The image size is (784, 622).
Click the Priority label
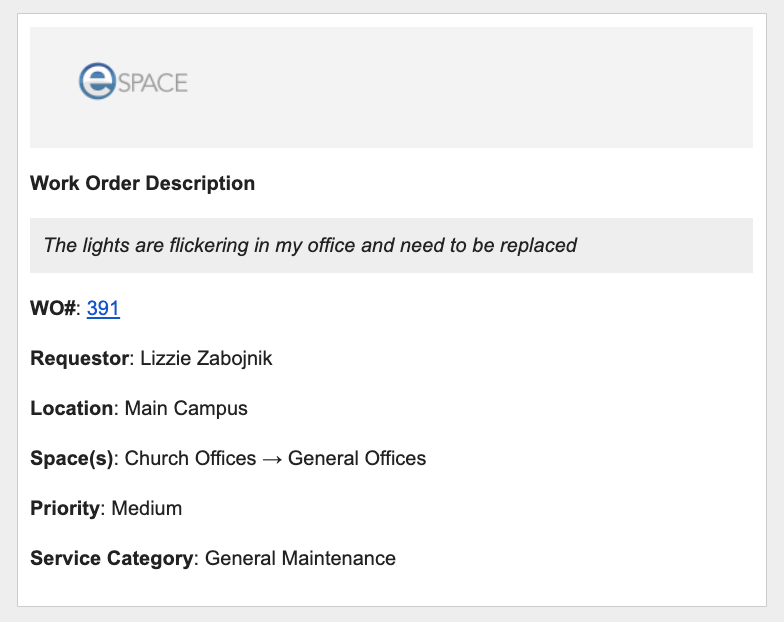tap(65, 508)
